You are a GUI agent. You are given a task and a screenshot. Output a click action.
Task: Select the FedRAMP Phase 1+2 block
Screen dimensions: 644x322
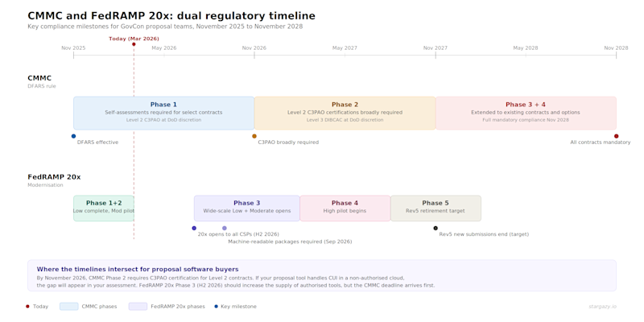(104, 208)
